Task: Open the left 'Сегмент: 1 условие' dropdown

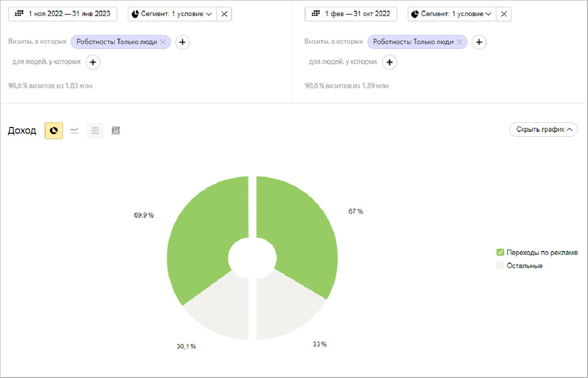Action: 171,14
